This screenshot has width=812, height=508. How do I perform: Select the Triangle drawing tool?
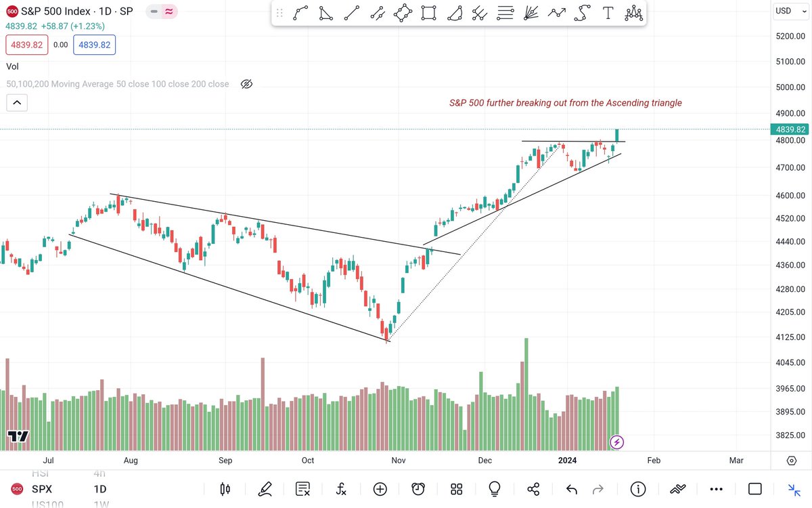(x=326, y=13)
